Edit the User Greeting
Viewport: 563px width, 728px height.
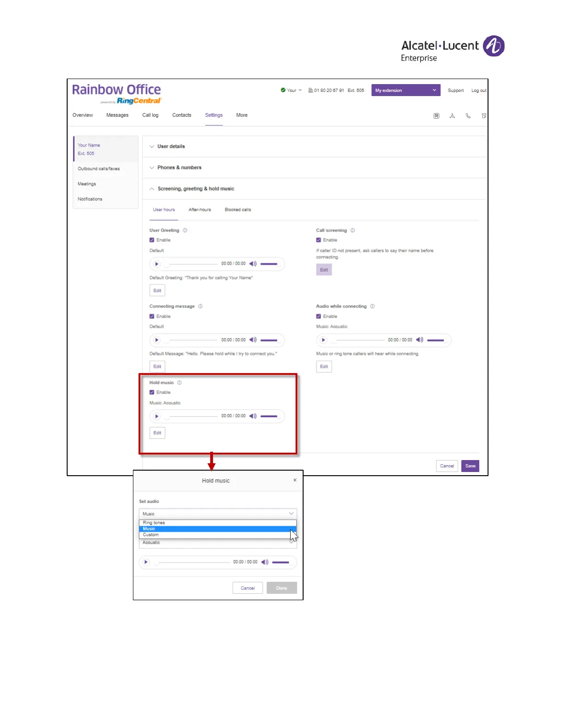[157, 290]
